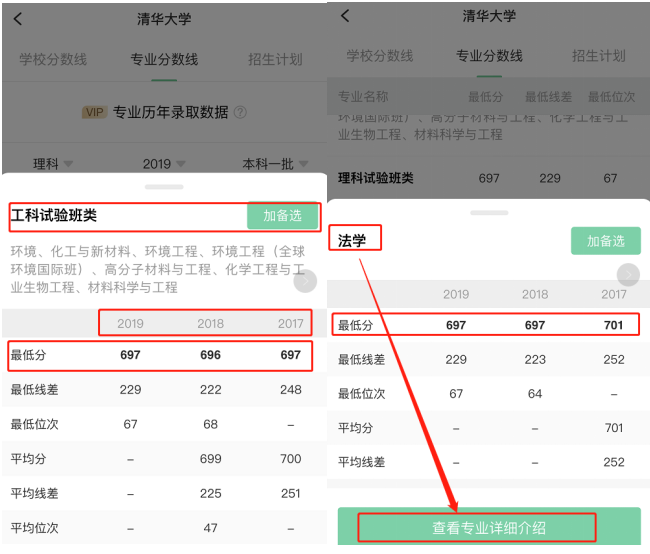Tap 平均位次 value 47
Screen dimensions: 650x554
click(x=211, y=528)
